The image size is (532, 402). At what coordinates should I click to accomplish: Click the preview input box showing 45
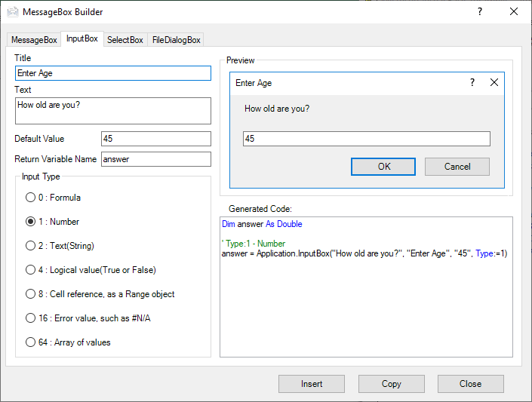click(x=367, y=139)
